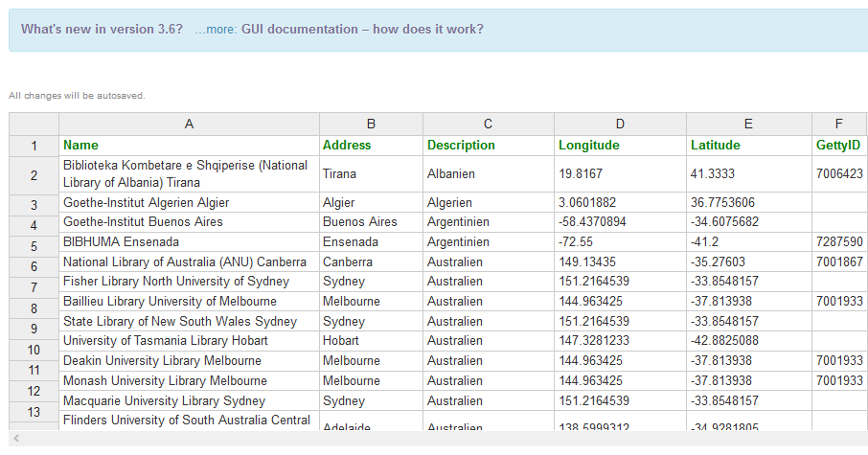
Task: Open the '...more:' link
Action: click(216, 30)
